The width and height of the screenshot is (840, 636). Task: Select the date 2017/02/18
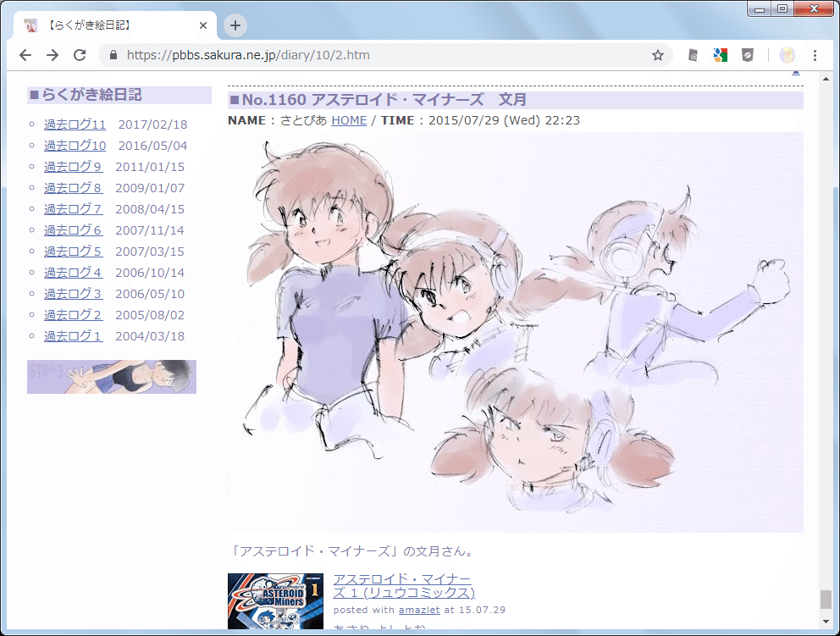[152, 124]
